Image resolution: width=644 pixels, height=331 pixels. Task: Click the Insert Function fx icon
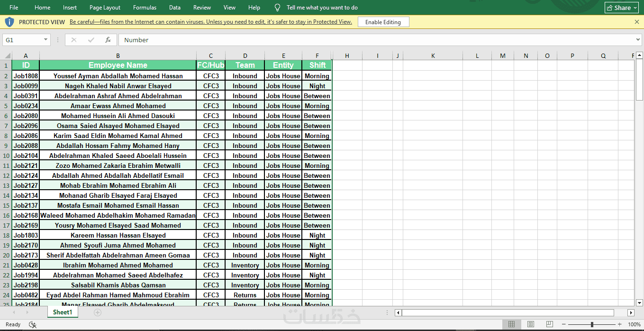(108, 40)
